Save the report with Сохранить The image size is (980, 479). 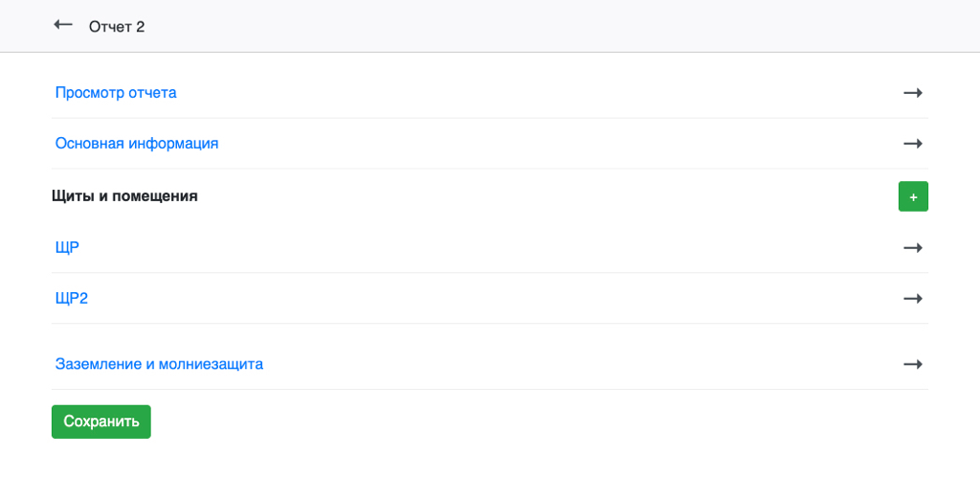coord(101,422)
